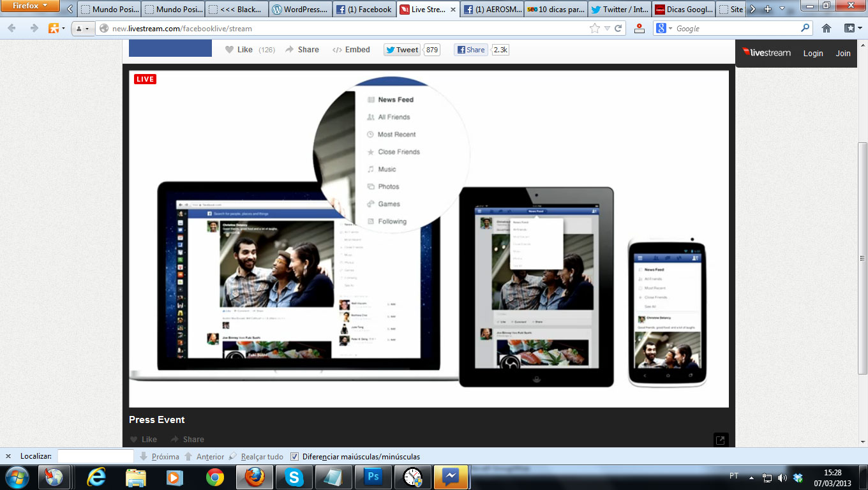Viewport: 868px width, 490px height.
Task: Click the Login link
Action: 813,54
